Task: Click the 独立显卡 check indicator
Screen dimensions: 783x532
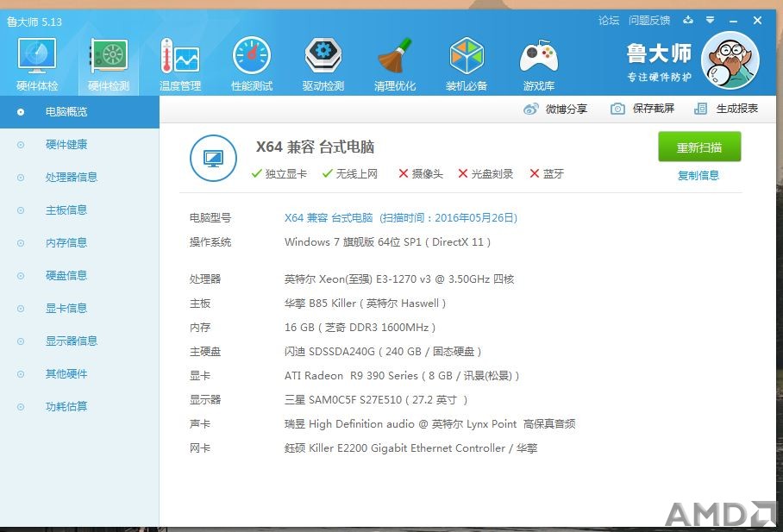Action: point(279,173)
